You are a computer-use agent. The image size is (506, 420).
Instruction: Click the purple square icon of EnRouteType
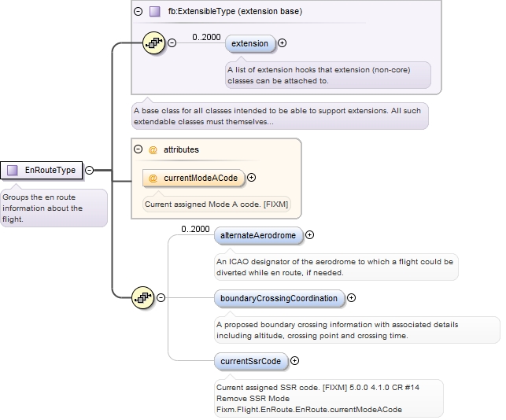[x=13, y=170]
